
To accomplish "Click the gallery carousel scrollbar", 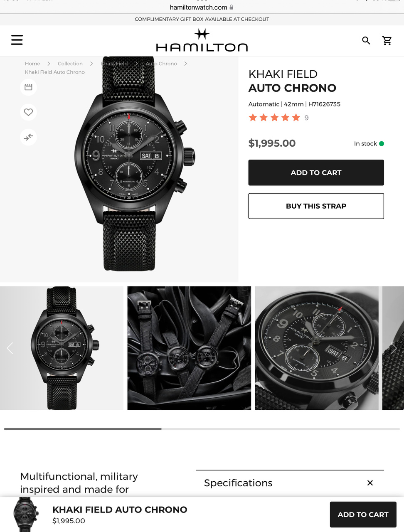I will pyautogui.click(x=202, y=429).
